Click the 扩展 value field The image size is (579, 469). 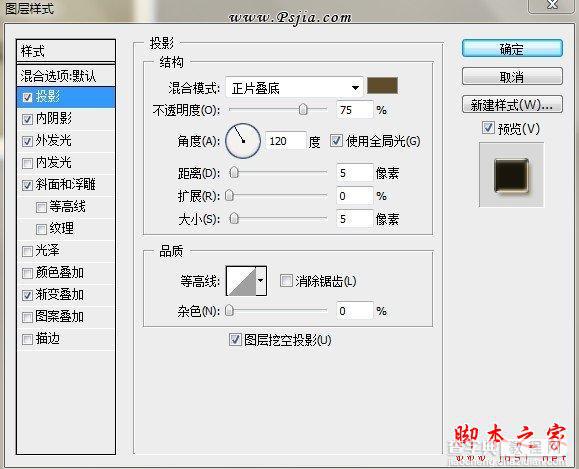point(354,196)
